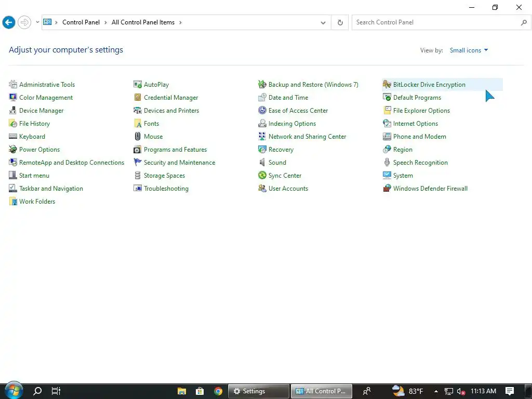532x399 pixels.
Task: Click the Fonts icon
Action: coord(137,123)
